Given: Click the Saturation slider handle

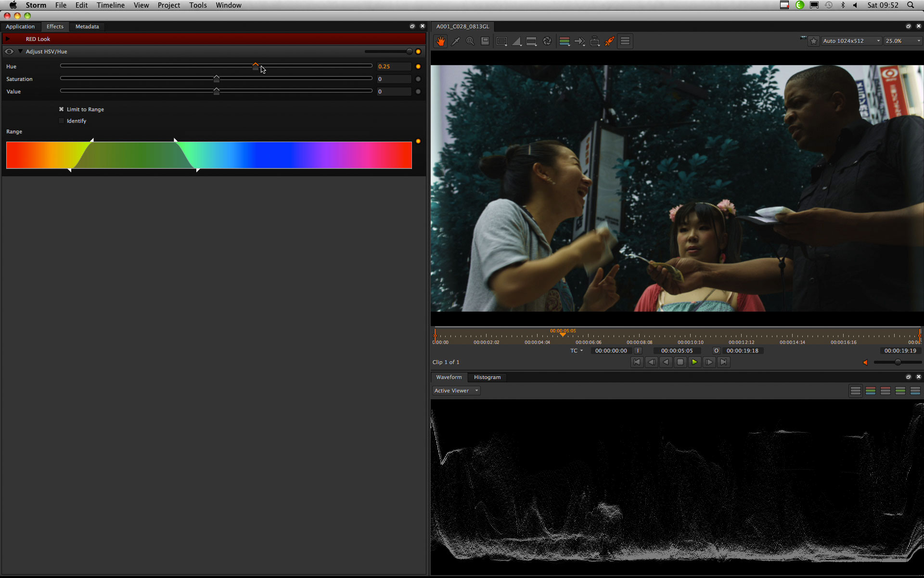Looking at the screenshot, I should click(x=217, y=79).
